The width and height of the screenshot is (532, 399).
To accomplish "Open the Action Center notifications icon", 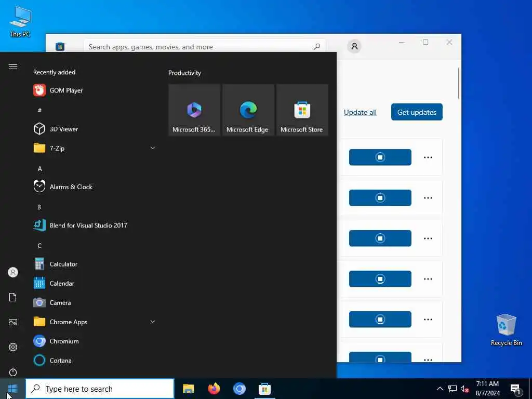I will pyautogui.click(x=515, y=390).
